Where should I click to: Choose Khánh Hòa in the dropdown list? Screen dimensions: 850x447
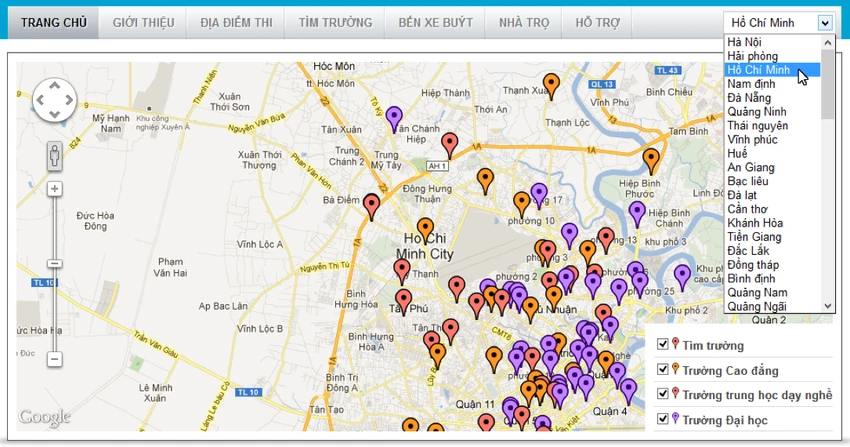tap(773, 223)
